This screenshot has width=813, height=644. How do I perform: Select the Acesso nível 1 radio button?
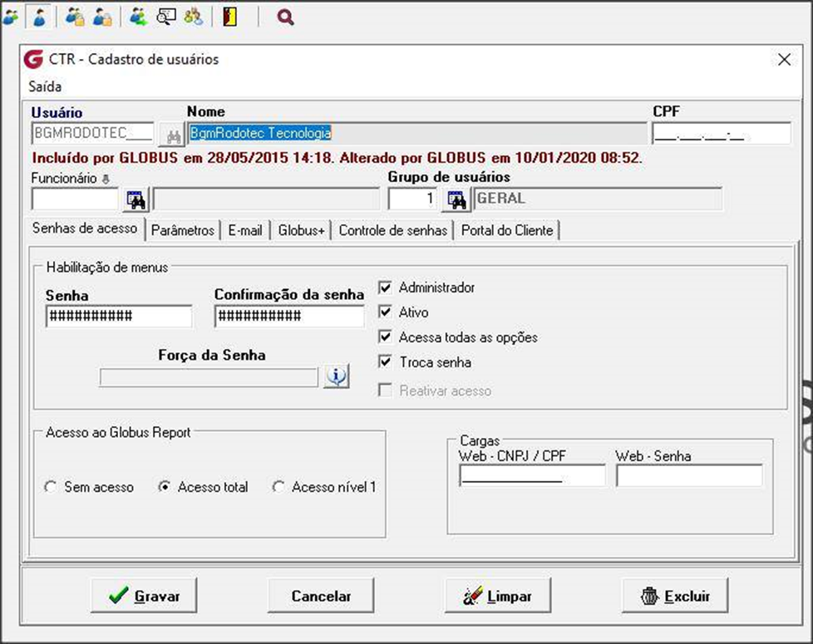278,487
